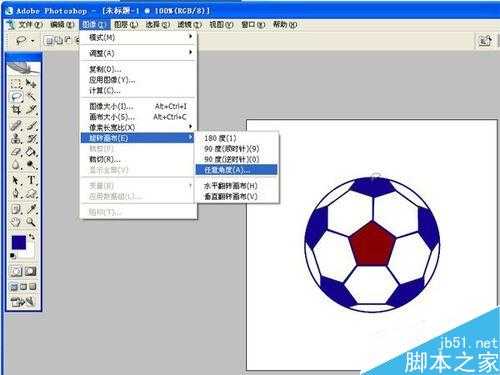Choose New Selection mode in options bar
Image resolution: width=500 pixels, height=375 pixels.
(x=49, y=41)
